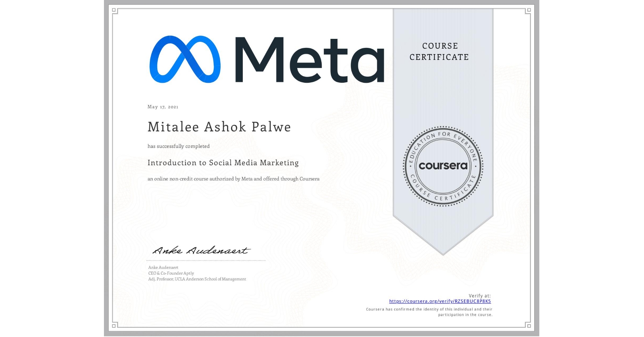The image size is (644, 337).
Task: Click the Meta wordmark text
Action: click(x=310, y=60)
